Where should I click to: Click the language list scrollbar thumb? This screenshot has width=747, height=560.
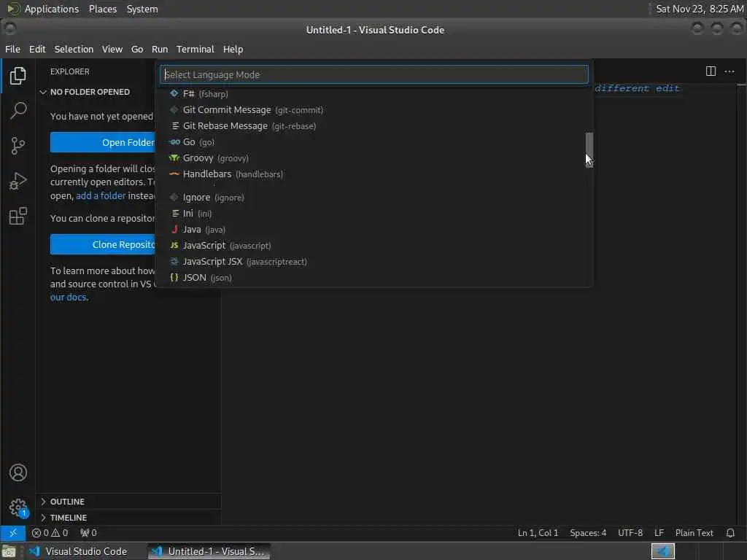(589, 149)
